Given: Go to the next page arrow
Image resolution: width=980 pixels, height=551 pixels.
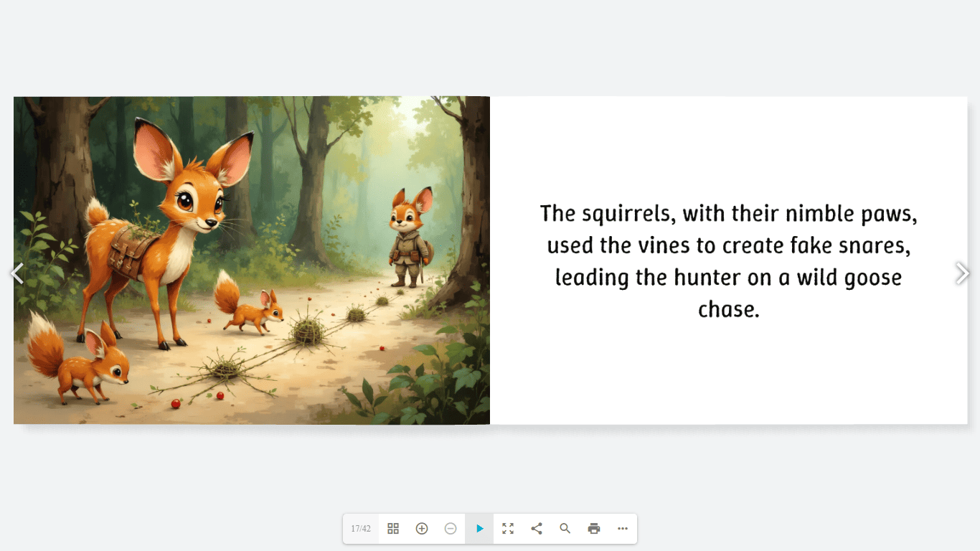Looking at the screenshot, I should (x=963, y=273).
